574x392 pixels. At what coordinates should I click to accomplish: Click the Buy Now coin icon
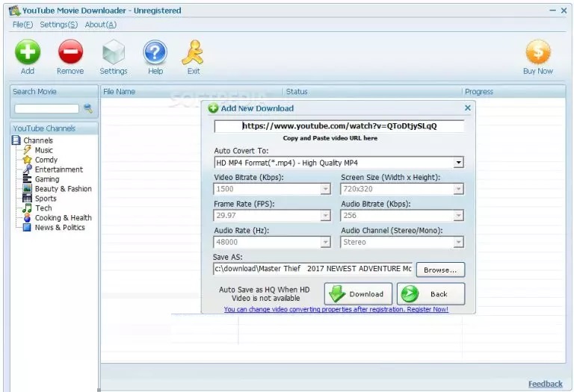538,52
